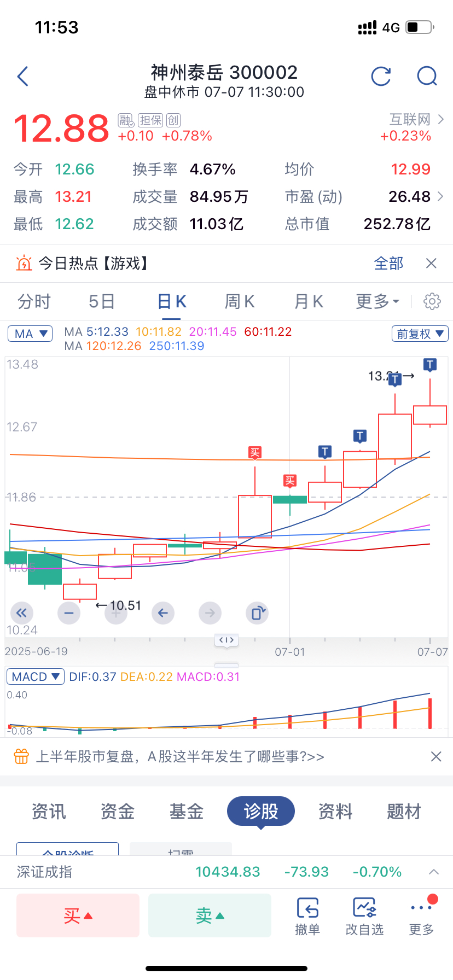Move chart right with arrow button
Viewport: 453px width, 980px height.
210,613
